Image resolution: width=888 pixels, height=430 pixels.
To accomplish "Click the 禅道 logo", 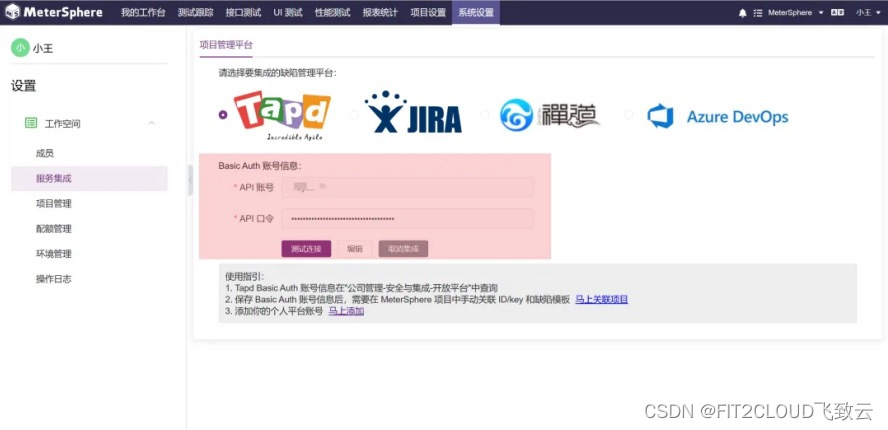I will coord(549,115).
